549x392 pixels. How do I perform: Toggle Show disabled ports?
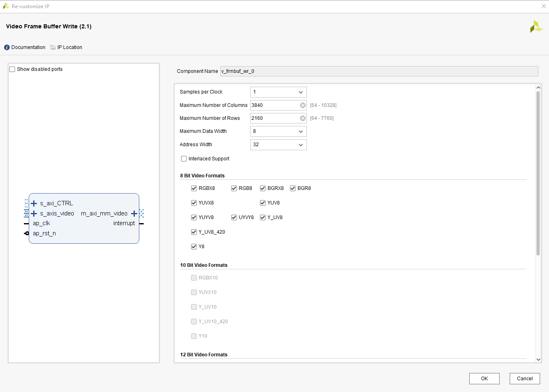(12, 69)
